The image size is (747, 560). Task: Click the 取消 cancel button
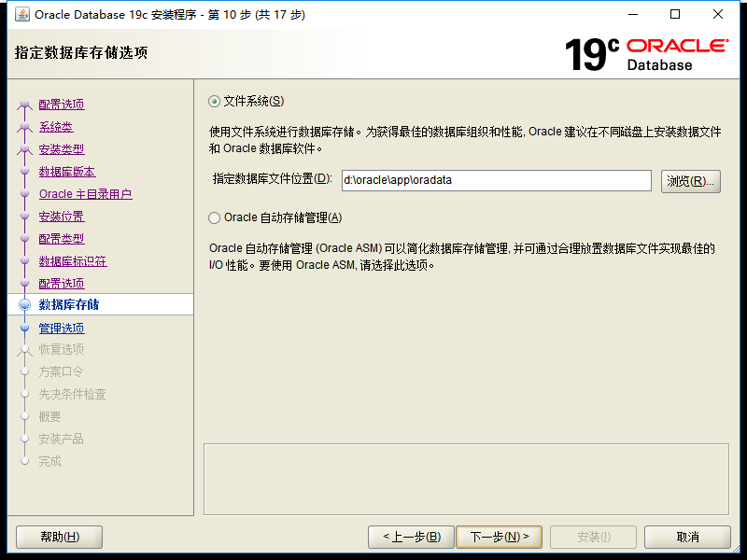click(x=687, y=538)
